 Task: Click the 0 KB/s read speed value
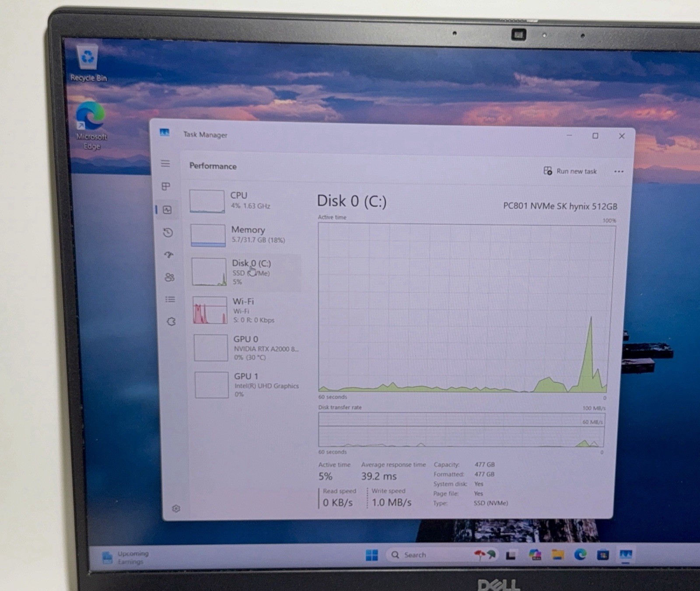pyautogui.click(x=338, y=503)
